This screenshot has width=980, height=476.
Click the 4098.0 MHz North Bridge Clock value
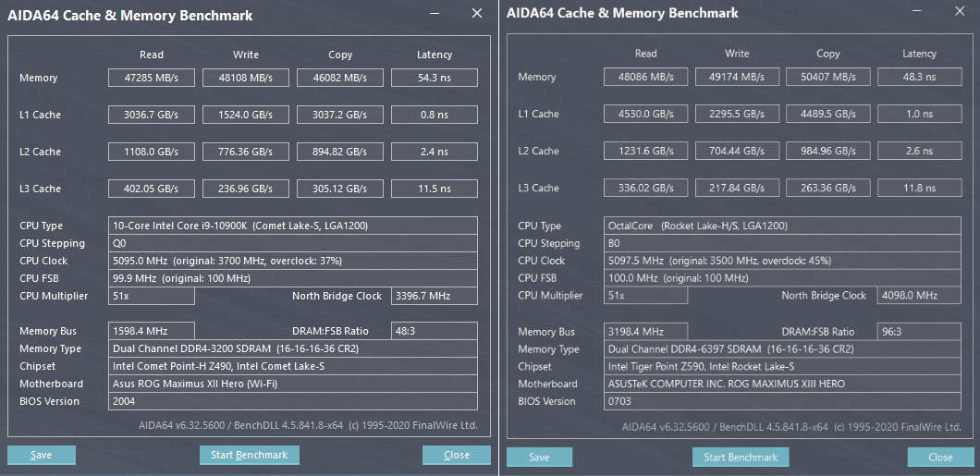919,296
